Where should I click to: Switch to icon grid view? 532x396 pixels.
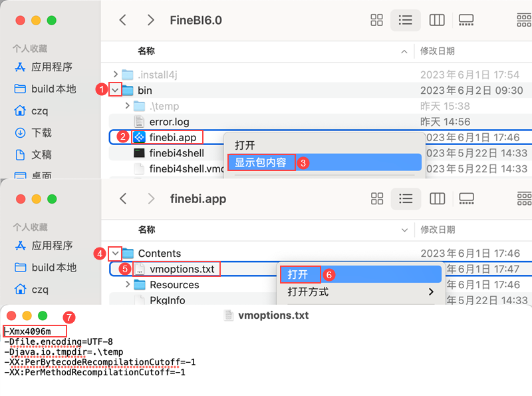tap(376, 20)
